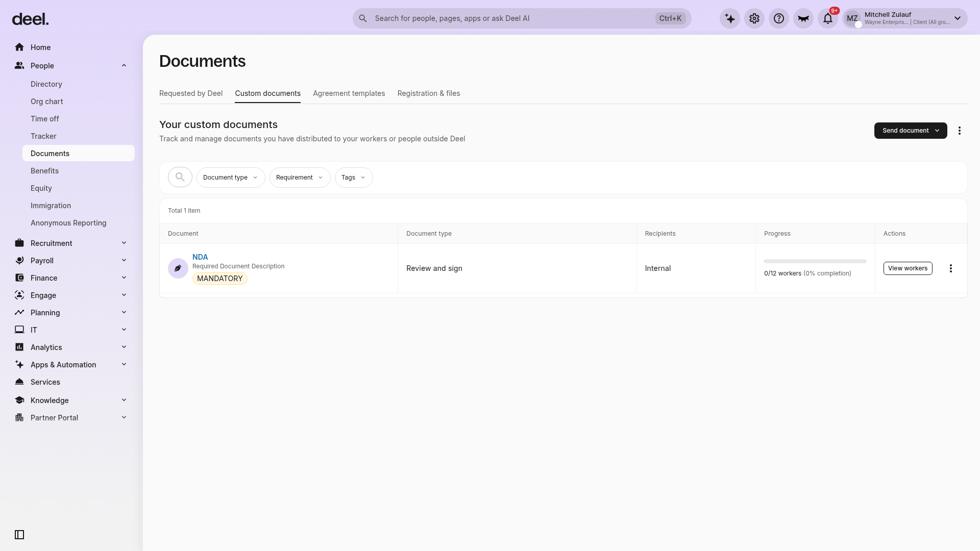Open settings gear icon in header
The width and height of the screenshot is (980, 551).
[754, 18]
